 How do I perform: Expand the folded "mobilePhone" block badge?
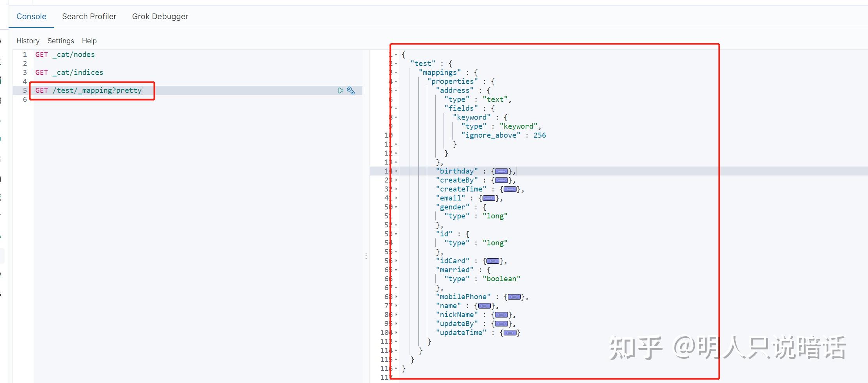(x=514, y=297)
